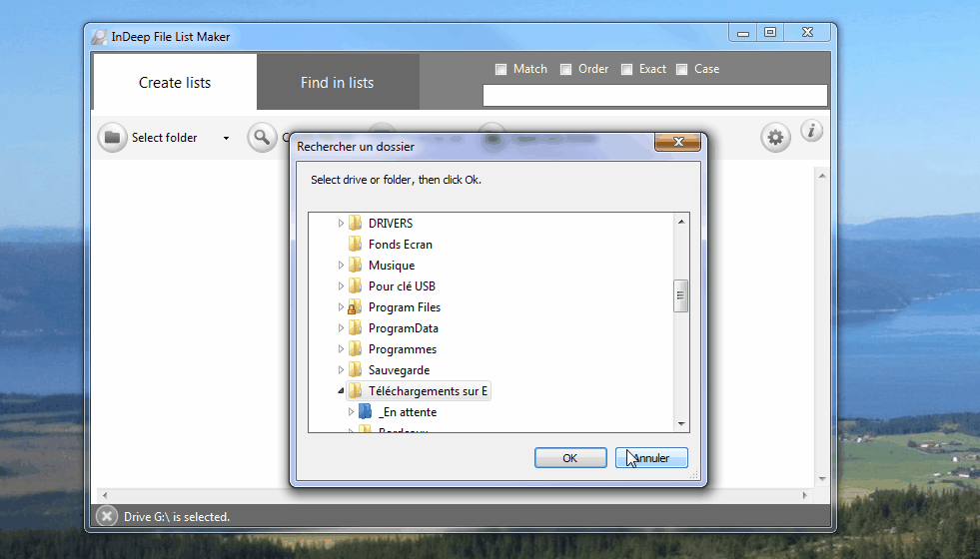Click the folder tree scroll up arrow
The height and width of the screenshot is (559, 980).
pos(681,221)
